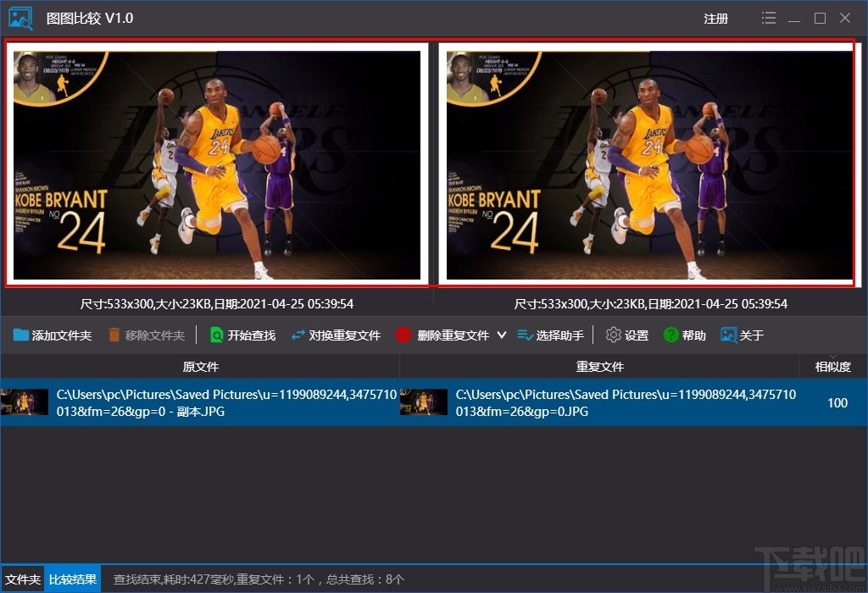Click duplicate file row thumbnail

(424, 402)
